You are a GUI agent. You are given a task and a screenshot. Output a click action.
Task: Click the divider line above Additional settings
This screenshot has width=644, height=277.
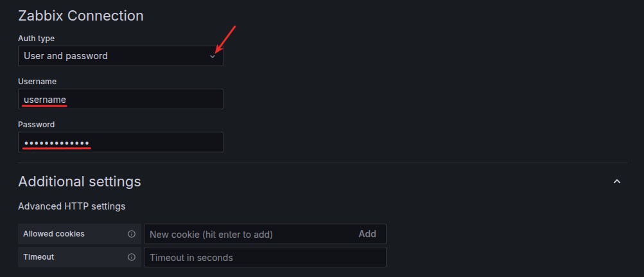(x=322, y=163)
